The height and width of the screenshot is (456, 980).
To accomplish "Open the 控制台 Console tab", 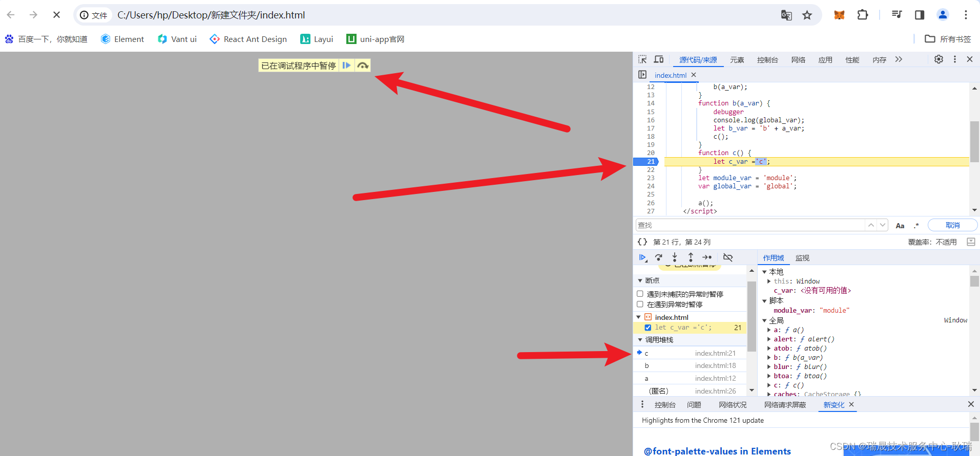I will (x=767, y=60).
